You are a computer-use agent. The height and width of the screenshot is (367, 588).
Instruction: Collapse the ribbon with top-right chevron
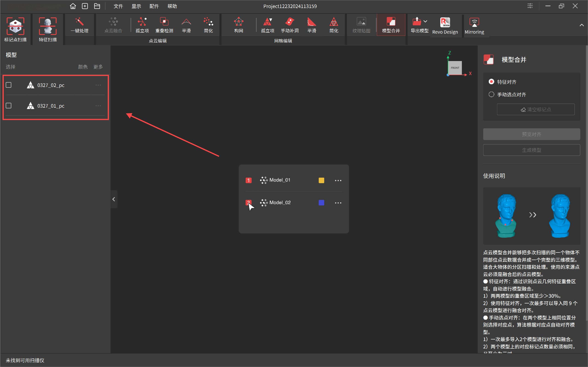581,25
